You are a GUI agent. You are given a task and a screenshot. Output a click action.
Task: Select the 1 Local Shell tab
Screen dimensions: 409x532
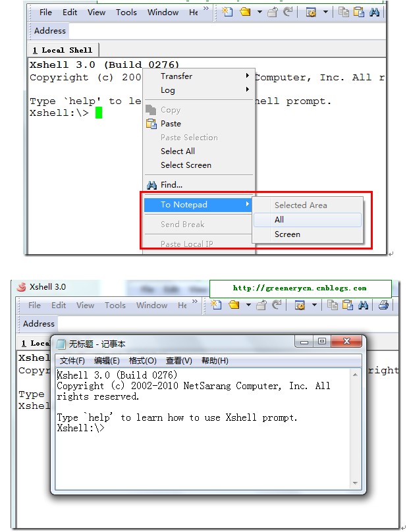point(63,50)
